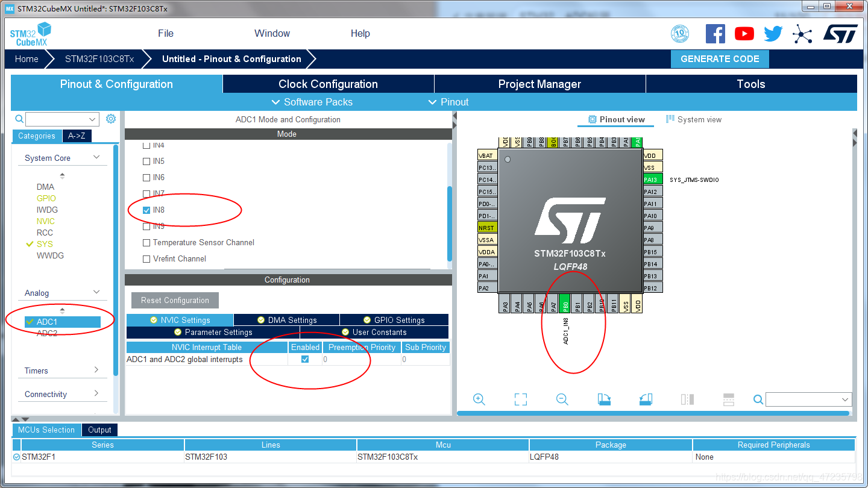Select the VBAT pin on chip
868x488 pixels.
488,155
